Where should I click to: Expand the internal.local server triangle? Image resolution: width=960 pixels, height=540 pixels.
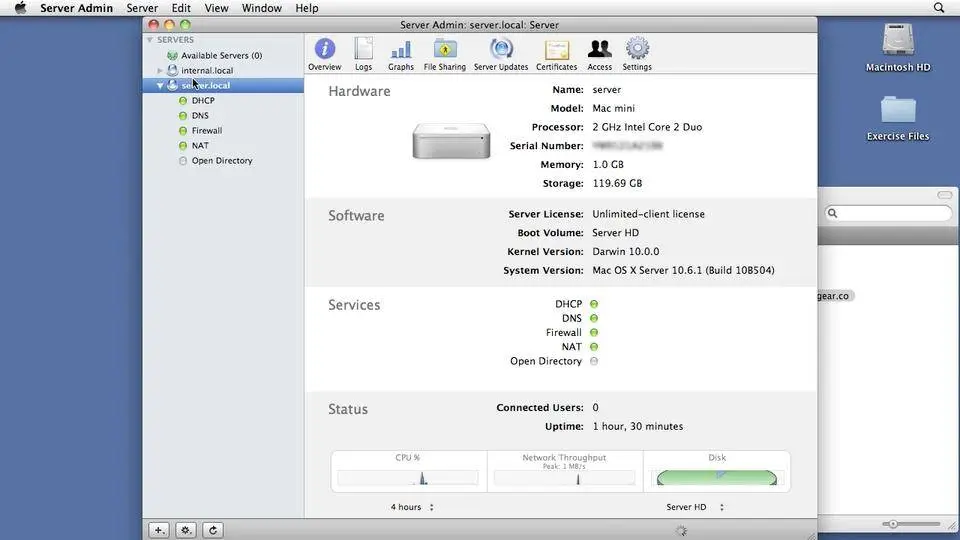click(160, 70)
